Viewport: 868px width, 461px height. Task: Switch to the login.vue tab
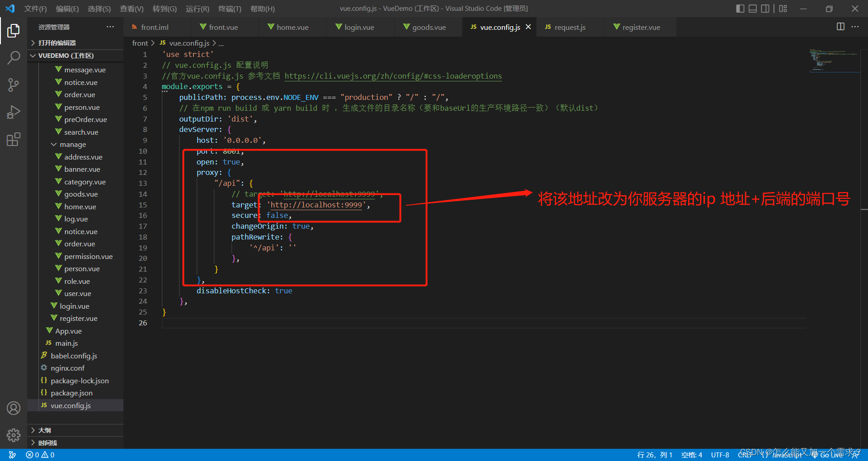pyautogui.click(x=359, y=27)
